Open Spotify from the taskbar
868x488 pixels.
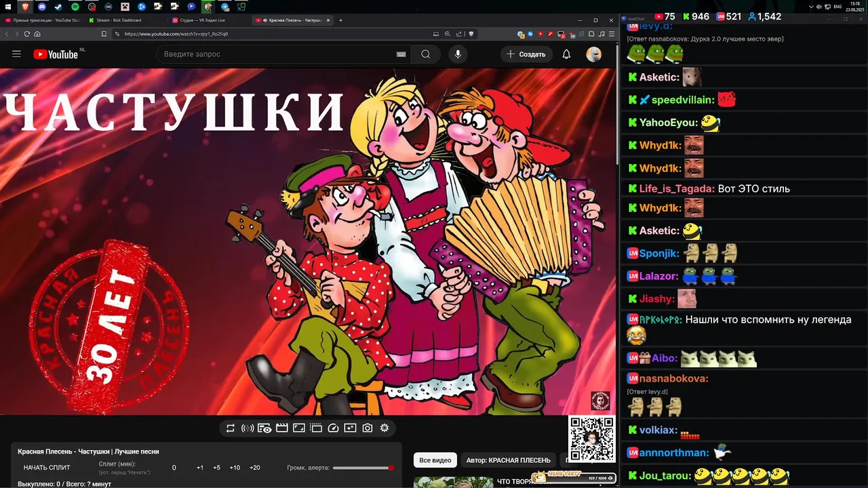(x=75, y=7)
